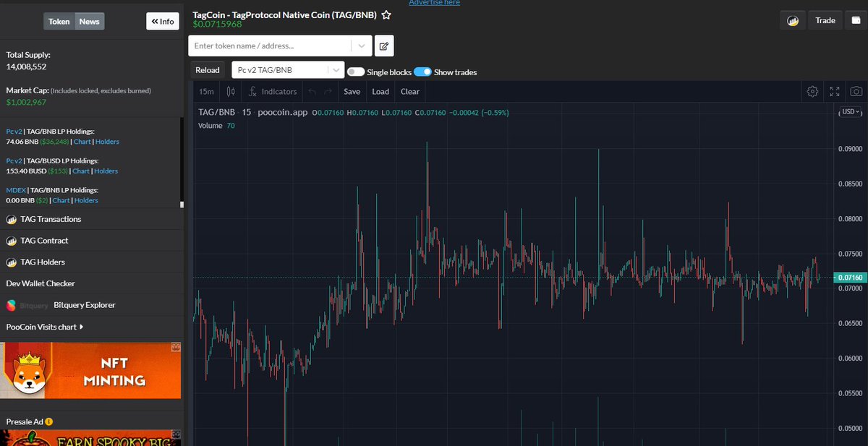The image size is (868, 446).
Task: Open Holders link for TAG/BUSD LP holdings
Action: point(106,171)
